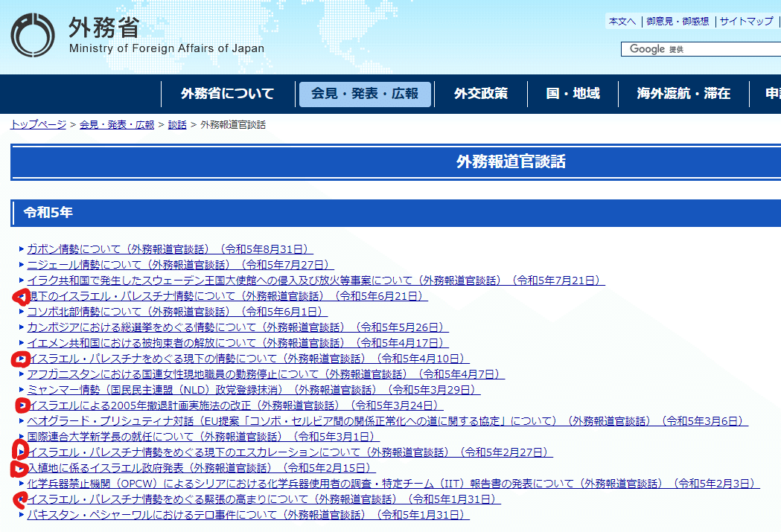
Task: Open the サイトマップ link
Action: coord(746,22)
